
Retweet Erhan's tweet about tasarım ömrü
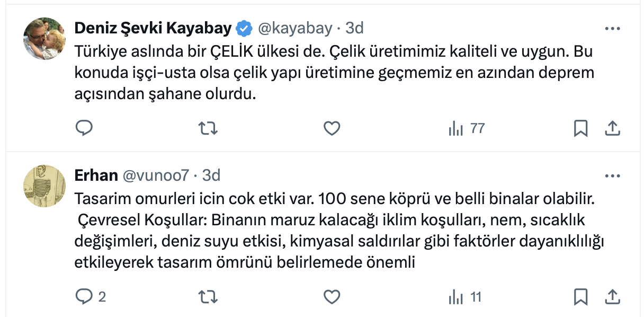[207, 296]
